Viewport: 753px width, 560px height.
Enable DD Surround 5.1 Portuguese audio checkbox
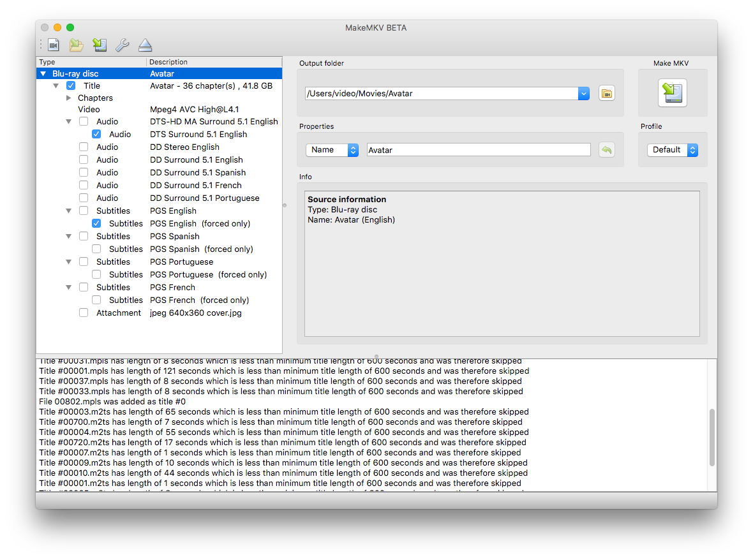[x=84, y=198]
